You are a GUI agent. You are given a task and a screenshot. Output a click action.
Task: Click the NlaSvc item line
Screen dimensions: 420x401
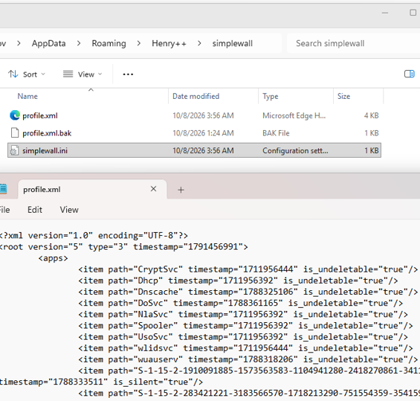243,314
